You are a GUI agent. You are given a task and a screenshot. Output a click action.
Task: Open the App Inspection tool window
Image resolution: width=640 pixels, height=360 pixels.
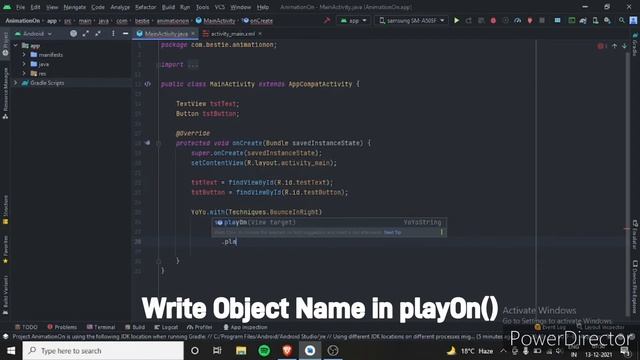pos(245,327)
